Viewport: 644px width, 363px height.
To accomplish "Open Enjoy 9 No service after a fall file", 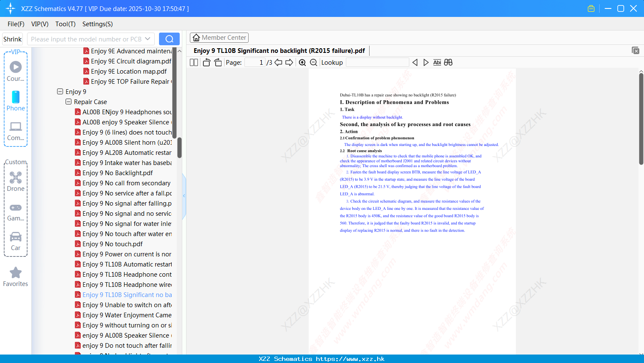I will pos(123,193).
